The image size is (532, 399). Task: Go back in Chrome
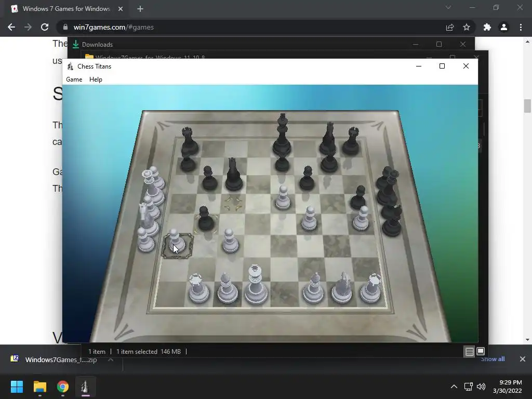(x=11, y=27)
